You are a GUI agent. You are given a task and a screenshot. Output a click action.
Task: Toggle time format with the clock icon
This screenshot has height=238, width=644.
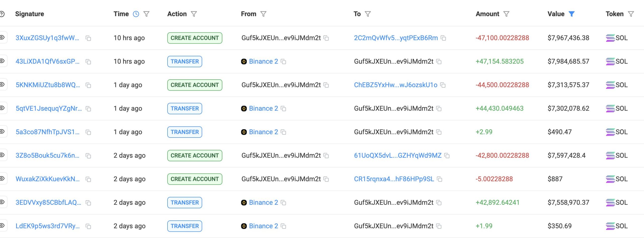(x=136, y=14)
